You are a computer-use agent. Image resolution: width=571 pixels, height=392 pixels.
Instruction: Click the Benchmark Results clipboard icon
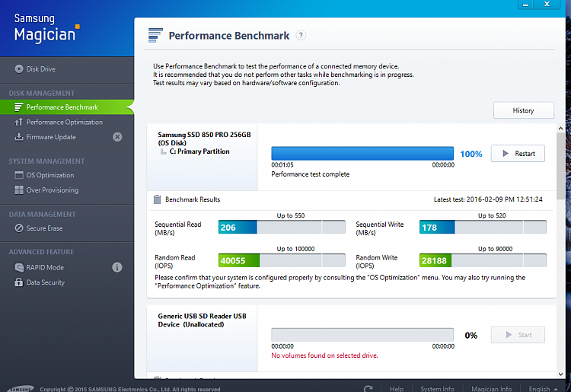pyautogui.click(x=157, y=199)
